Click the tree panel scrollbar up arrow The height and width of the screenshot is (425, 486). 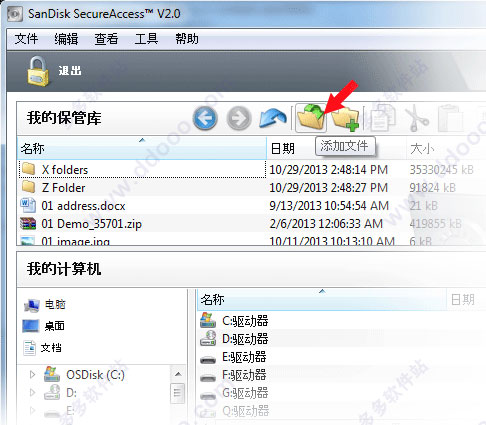[178, 374]
